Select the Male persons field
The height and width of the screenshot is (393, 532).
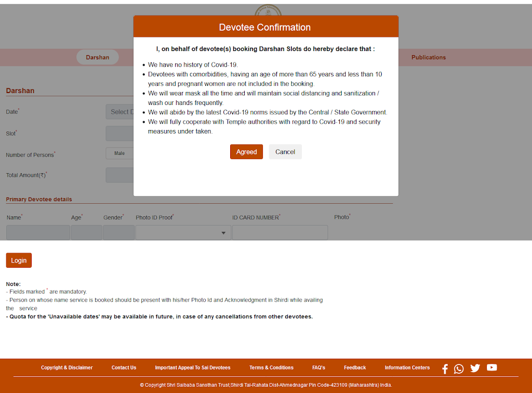click(119, 153)
